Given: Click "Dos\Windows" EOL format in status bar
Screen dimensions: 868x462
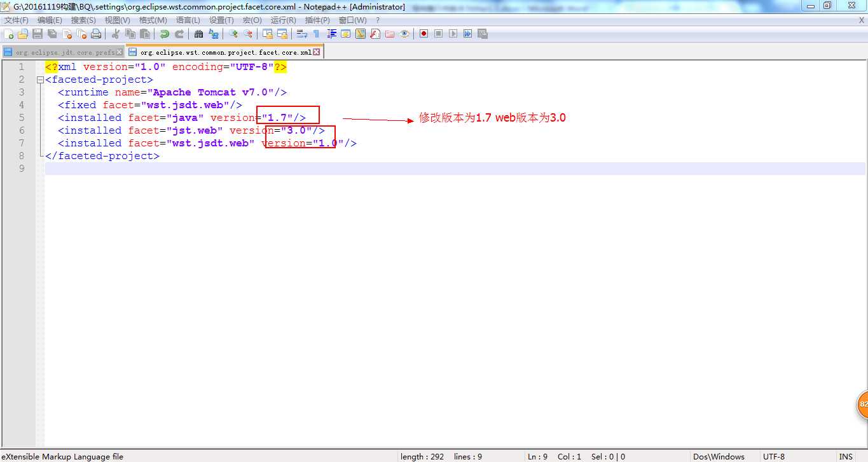Looking at the screenshot, I should tap(719, 456).
